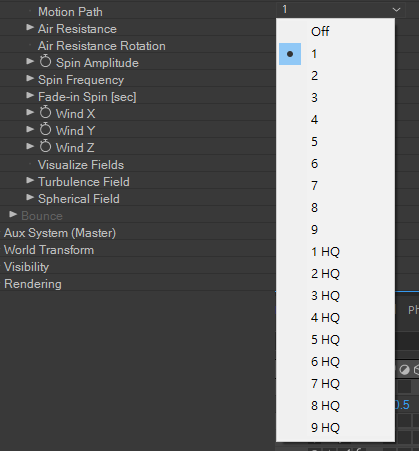This screenshot has height=451, width=419.
Task: Enable the Wind X stopwatch keyframe icon
Action: [45, 113]
